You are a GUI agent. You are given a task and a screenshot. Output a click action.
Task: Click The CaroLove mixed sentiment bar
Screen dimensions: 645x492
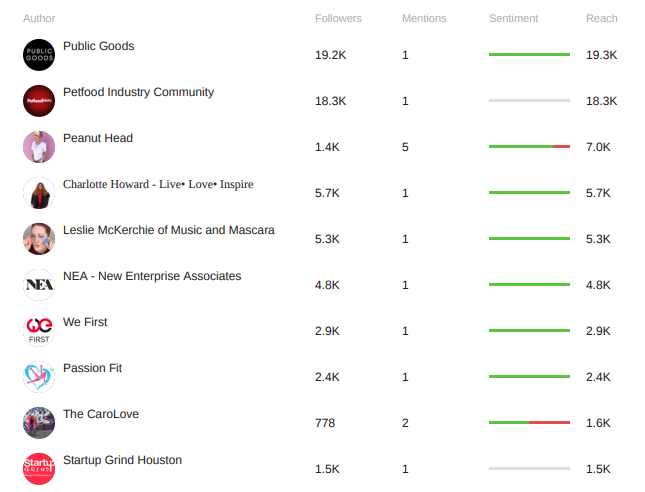click(529, 422)
